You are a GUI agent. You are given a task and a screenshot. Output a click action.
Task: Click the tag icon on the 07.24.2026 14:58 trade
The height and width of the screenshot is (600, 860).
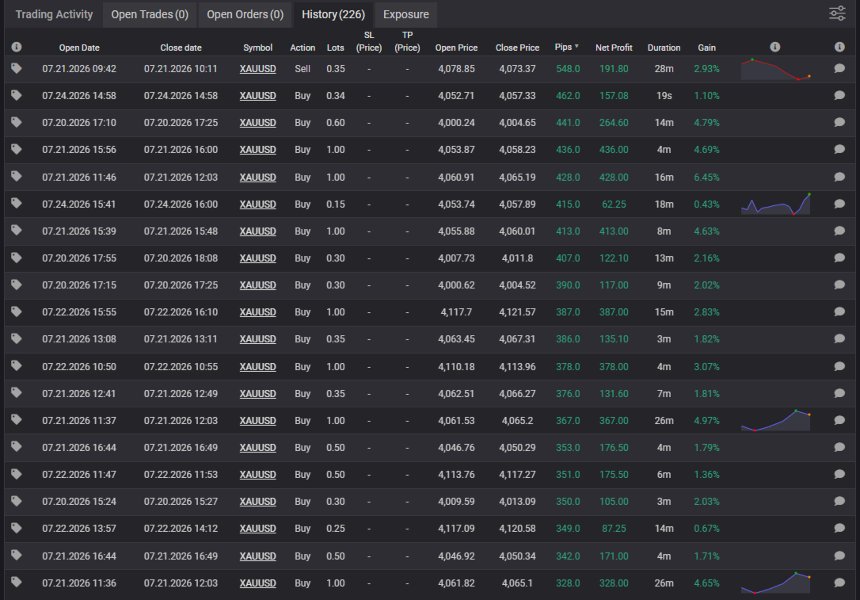coord(16,95)
